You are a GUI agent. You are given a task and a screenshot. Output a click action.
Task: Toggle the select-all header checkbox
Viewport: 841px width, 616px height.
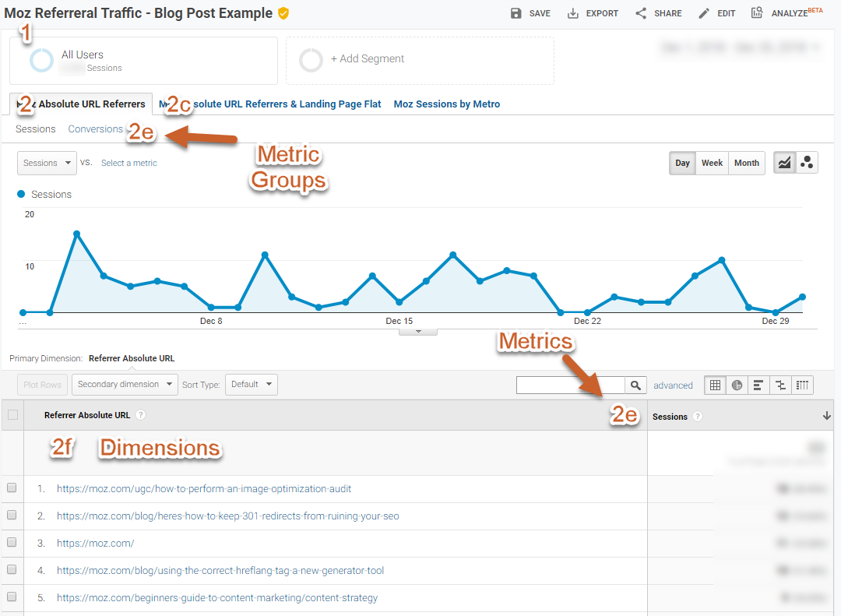click(x=12, y=415)
